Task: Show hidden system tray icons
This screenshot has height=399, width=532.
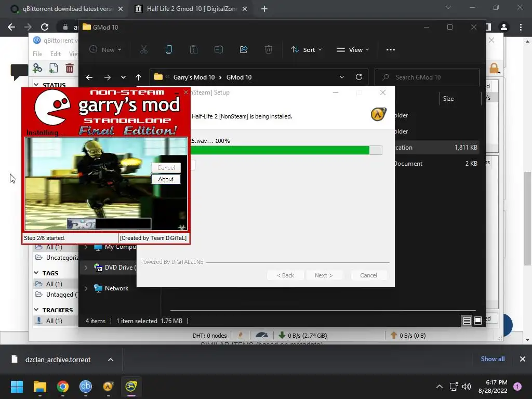Action: point(440,387)
